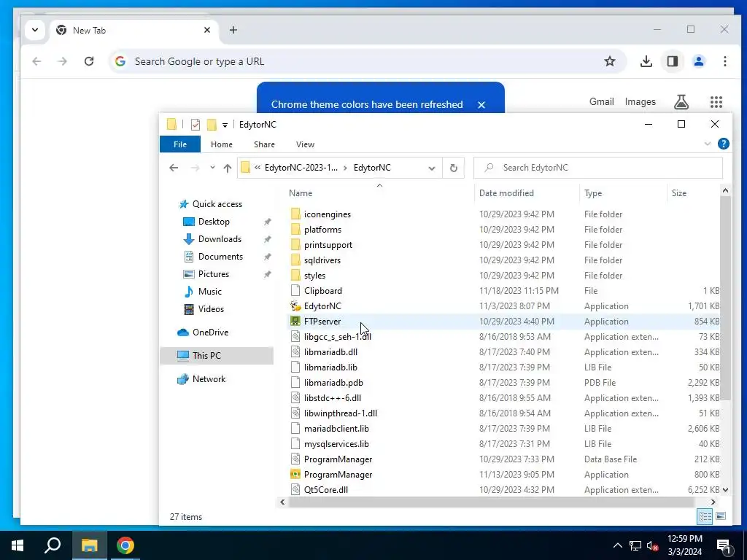Click Properties icon in Quick Access Toolbar
This screenshot has width=747, height=560.
click(196, 125)
